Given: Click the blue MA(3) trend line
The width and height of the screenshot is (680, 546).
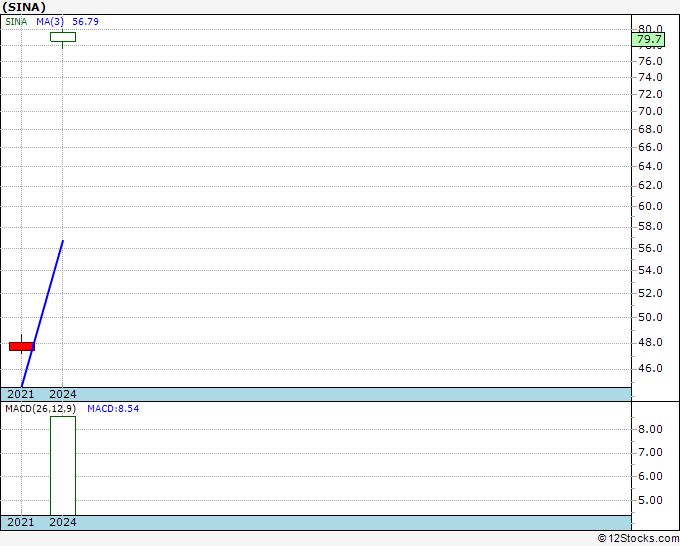Looking at the screenshot, I should click(x=42, y=313).
